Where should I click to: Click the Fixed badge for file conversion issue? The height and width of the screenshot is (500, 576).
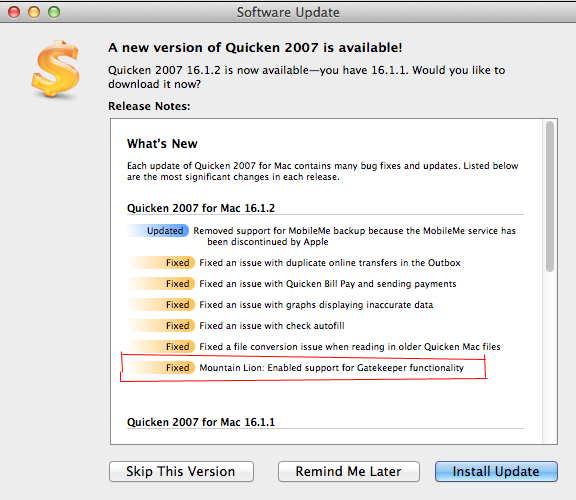pos(161,346)
